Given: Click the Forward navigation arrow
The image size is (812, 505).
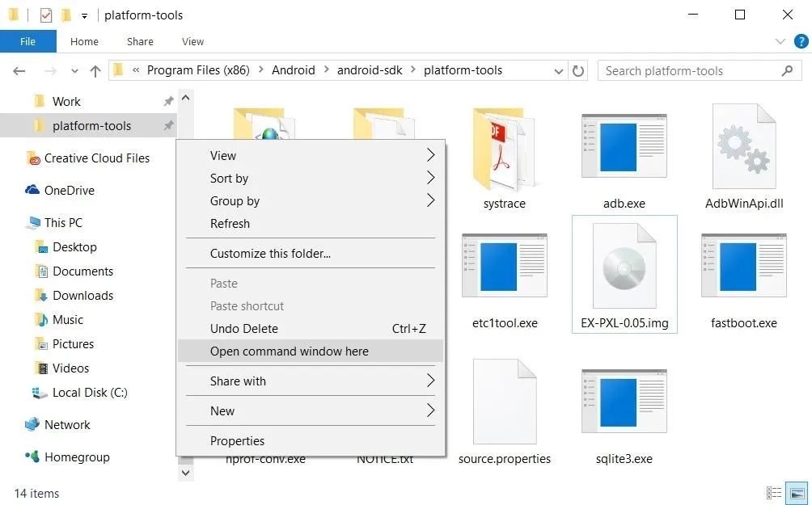Looking at the screenshot, I should pos(50,71).
